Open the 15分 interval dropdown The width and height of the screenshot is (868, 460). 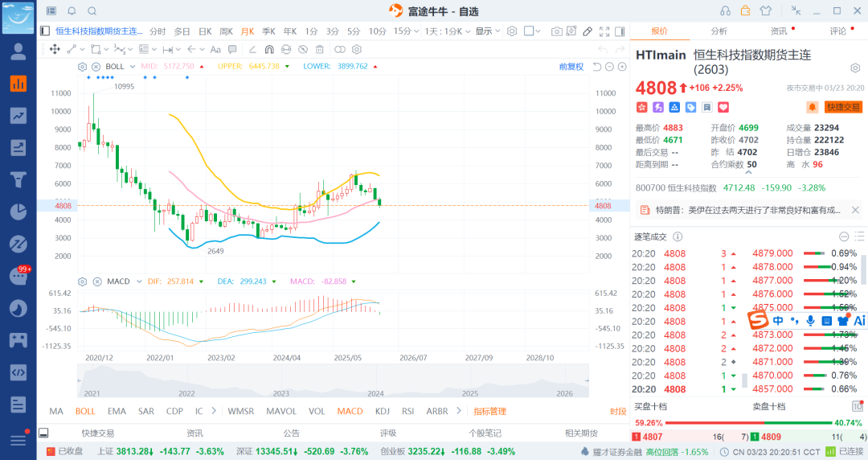coord(407,31)
